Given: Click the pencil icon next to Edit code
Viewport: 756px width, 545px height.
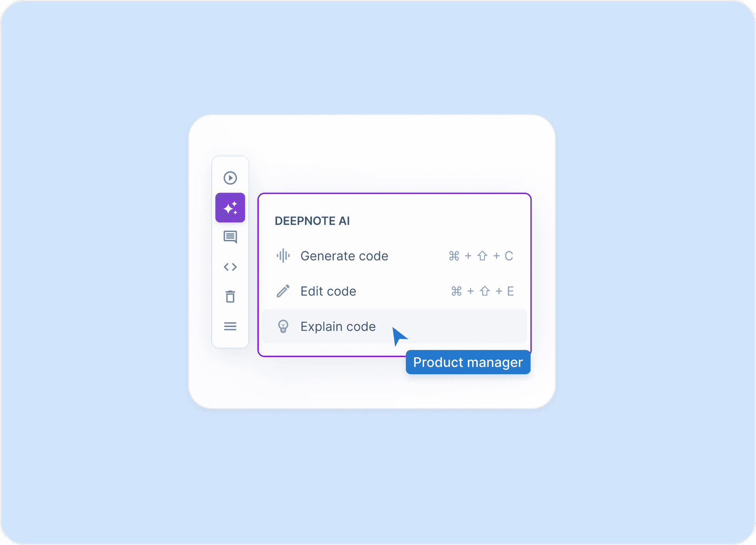Looking at the screenshot, I should point(283,291).
